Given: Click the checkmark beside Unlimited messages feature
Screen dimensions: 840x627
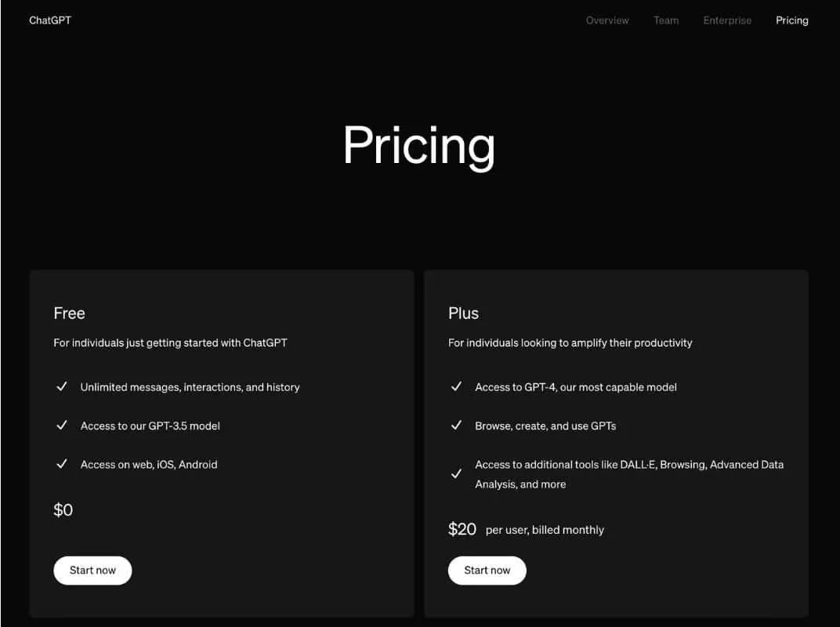Looking at the screenshot, I should coord(62,386).
